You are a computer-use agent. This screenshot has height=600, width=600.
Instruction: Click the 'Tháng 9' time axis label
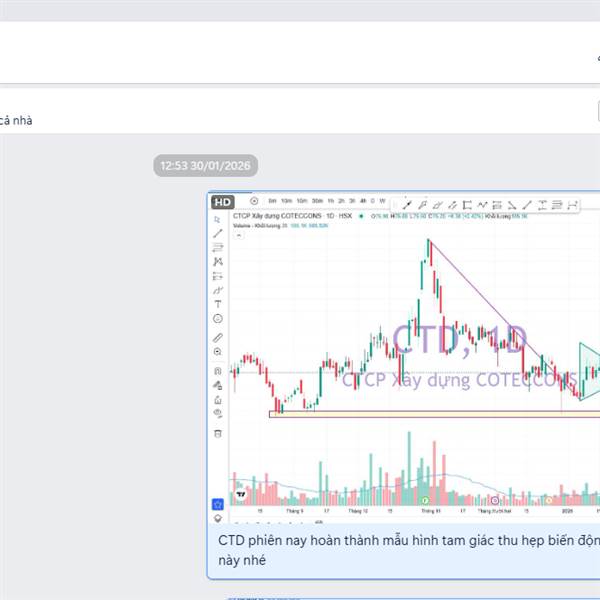coord(295,511)
